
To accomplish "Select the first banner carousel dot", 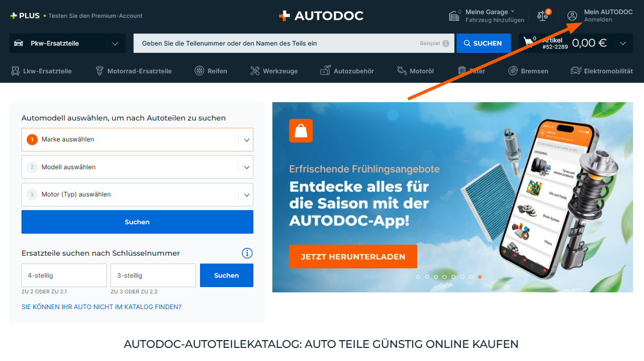I will (418, 277).
